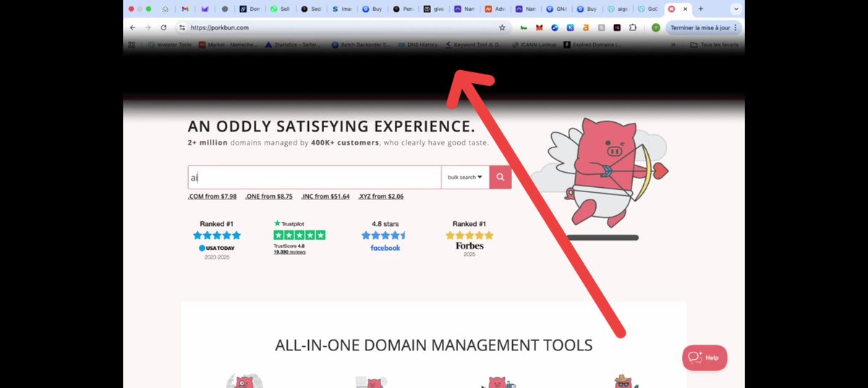
Task: Open the .INC from $51.64 link
Action: pyautogui.click(x=325, y=197)
